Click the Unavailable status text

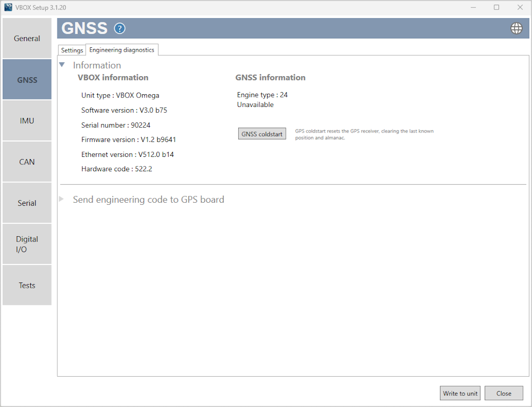tap(255, 105)
